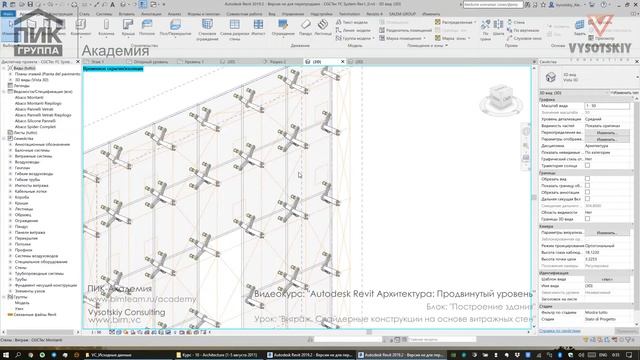Click the Text (A) icon in quick access toolbar
The width and height of the screenshot is (640, 360).
112,4
